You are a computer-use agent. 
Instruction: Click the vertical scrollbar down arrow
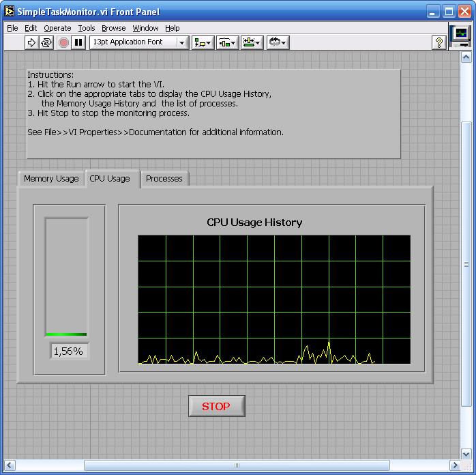[x=466, y=454]
